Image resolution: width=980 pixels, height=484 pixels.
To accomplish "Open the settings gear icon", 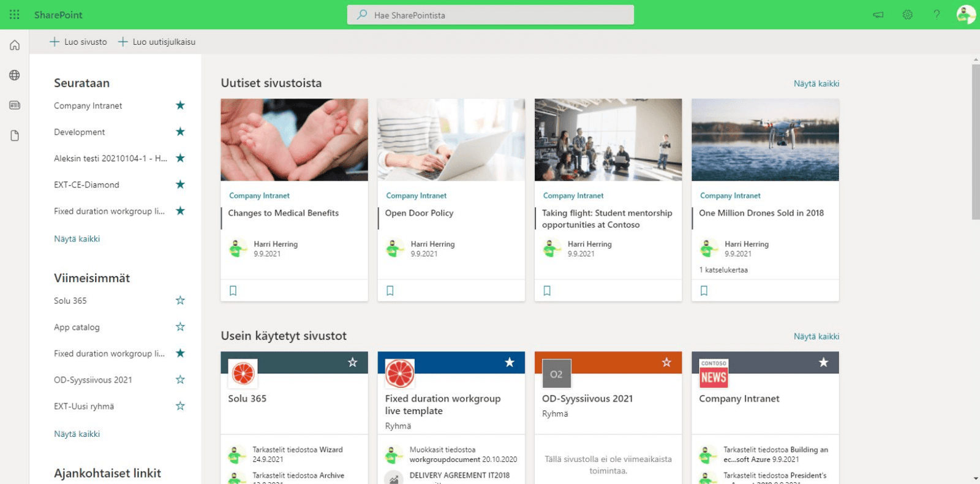I will pyautogui.click(x=907, y=15).
